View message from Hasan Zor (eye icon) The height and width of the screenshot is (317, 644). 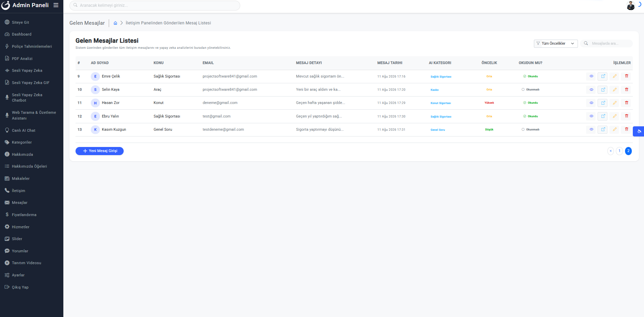pyautogui.click(x=591, y=103)
